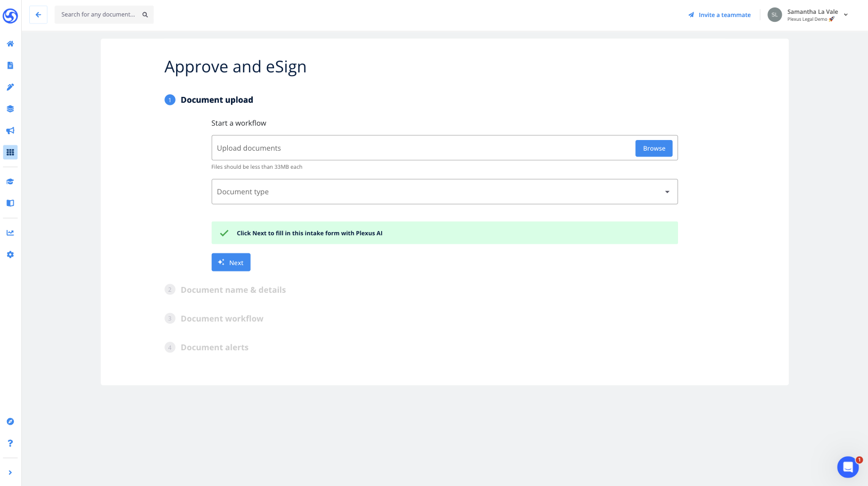This screenshot has height=486, width=868.
Task: Click the 'Approve and eSign' heading
Action: [235, 67]
